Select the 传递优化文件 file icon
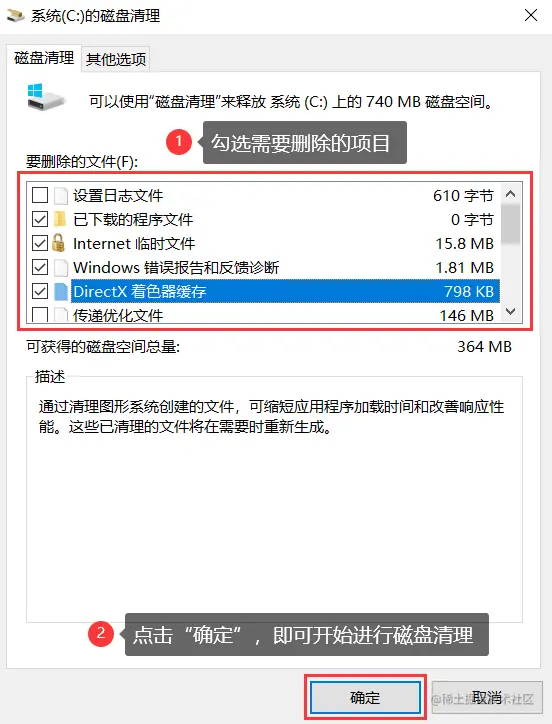This screenshot has width=552, height=724. (x=61, y=315)
